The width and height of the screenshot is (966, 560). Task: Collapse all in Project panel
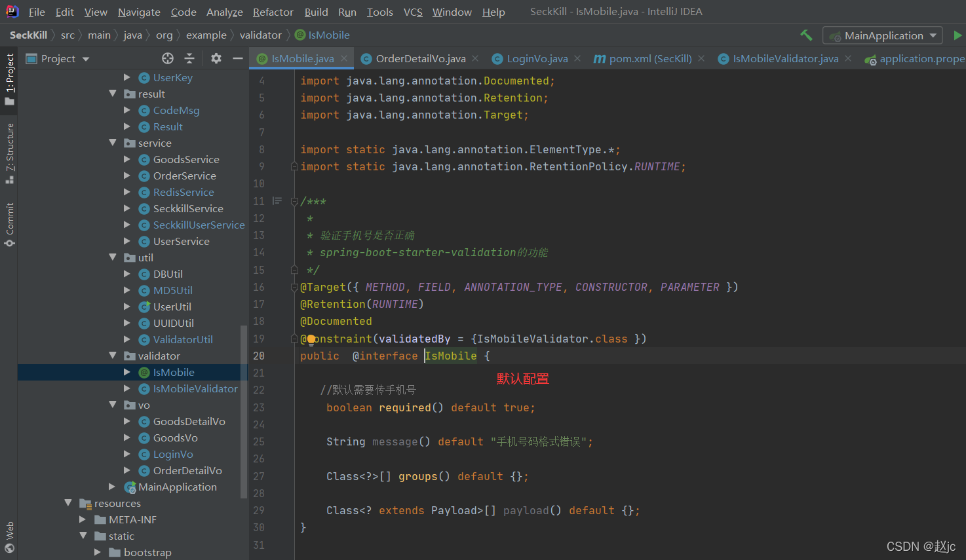coord(189,58)
